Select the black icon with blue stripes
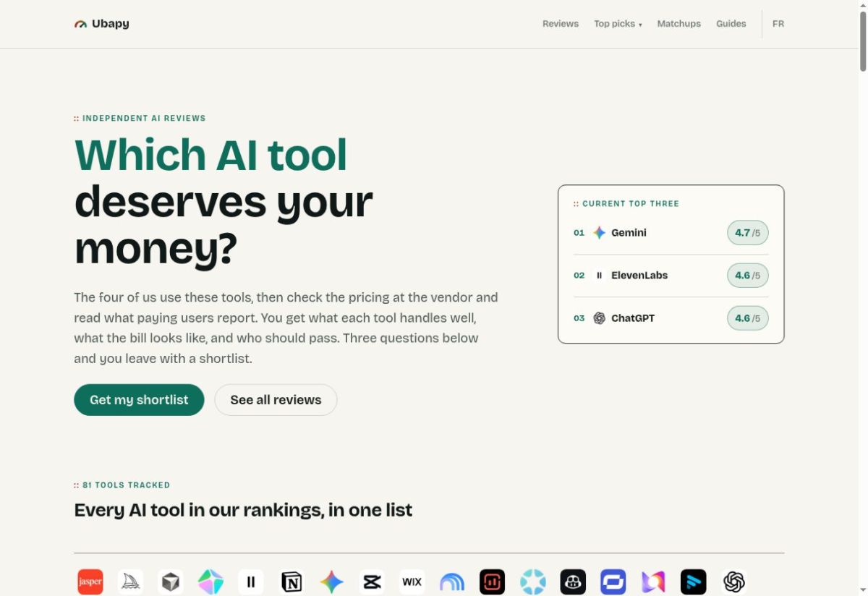This screenshot has width=868, height=596. 693,582
